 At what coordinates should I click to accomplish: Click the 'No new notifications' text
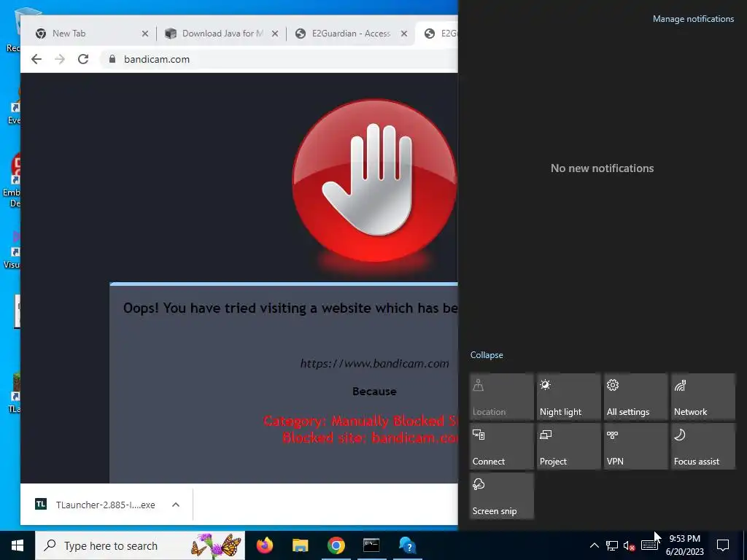pyautogui.click(x=602, y=168)
